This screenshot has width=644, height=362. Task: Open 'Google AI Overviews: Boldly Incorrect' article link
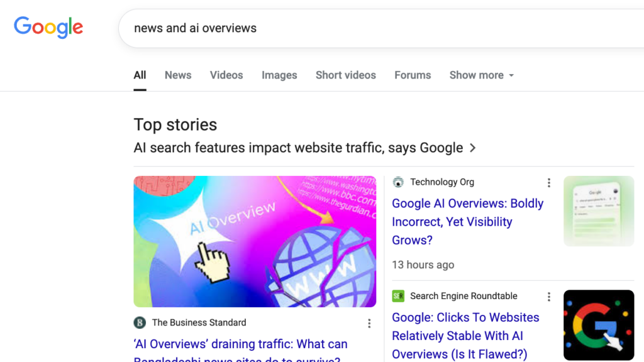pos(468,222)
